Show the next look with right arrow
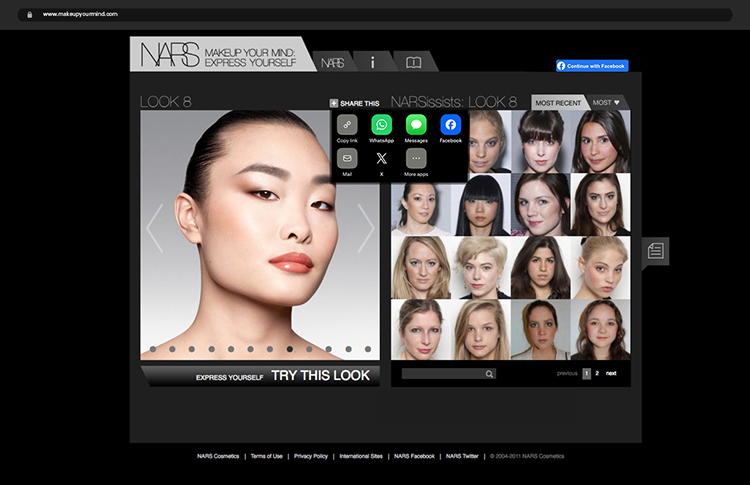Image resolution: width=750 pixels, height=485 pixels. 365,229
